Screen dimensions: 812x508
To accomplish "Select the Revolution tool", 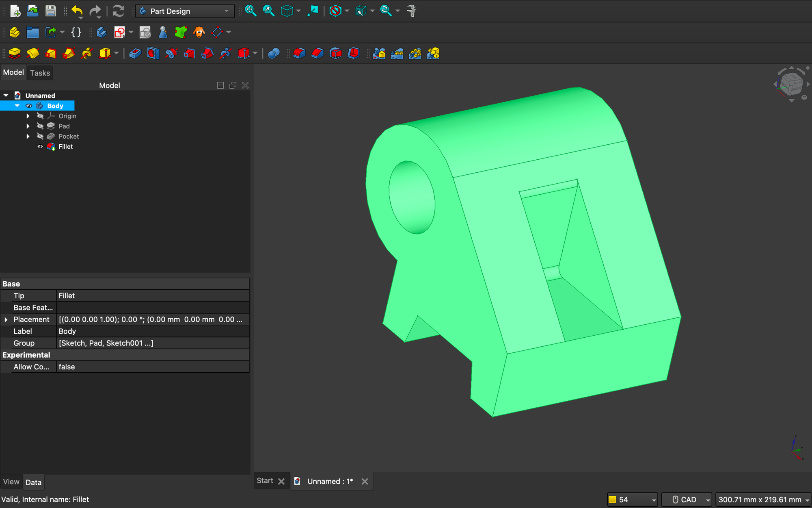I will 33,53.
